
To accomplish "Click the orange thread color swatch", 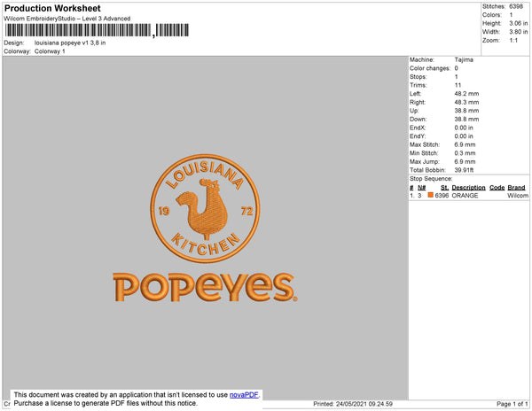I will click(431, 195).
